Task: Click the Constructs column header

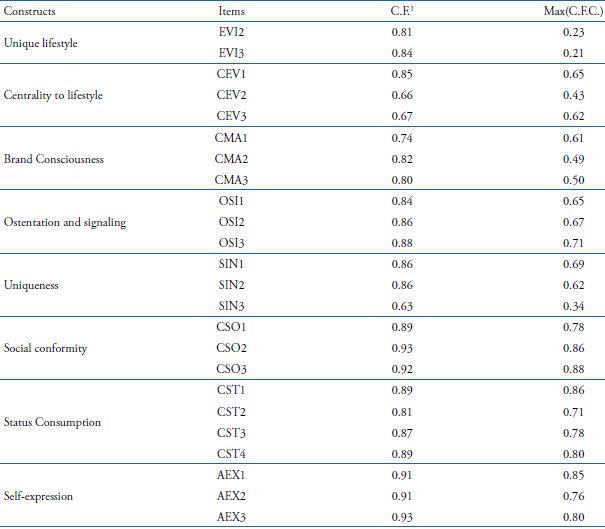Action: point(30,11)
